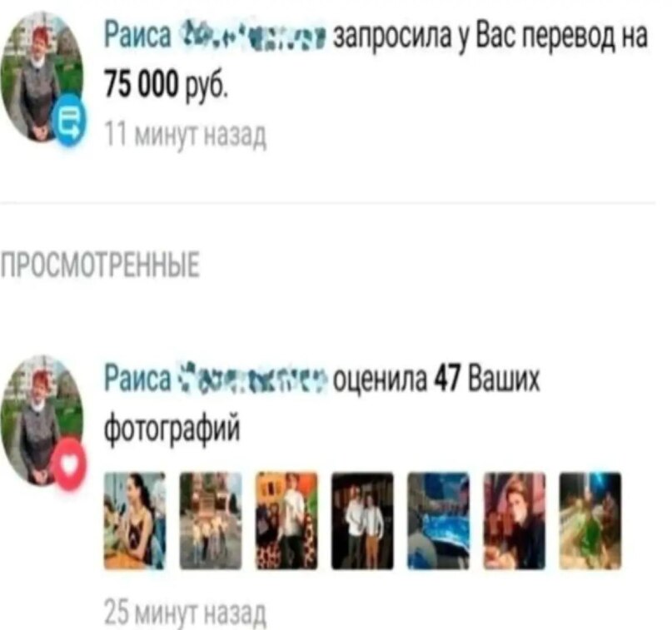Open Раиса's avatar in photo likes notification

tap(42, 419)
